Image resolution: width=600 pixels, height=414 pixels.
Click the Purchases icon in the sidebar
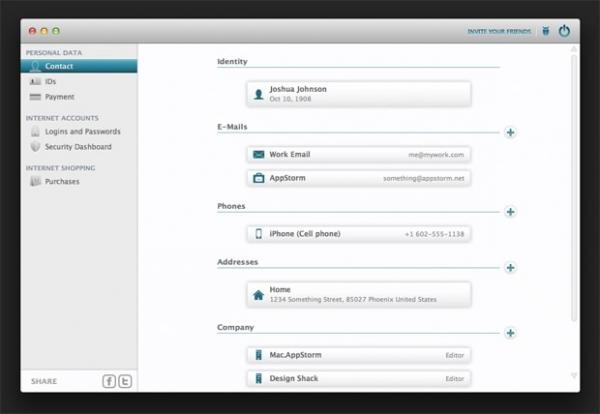pyautogui.click(x=35, y=181)
